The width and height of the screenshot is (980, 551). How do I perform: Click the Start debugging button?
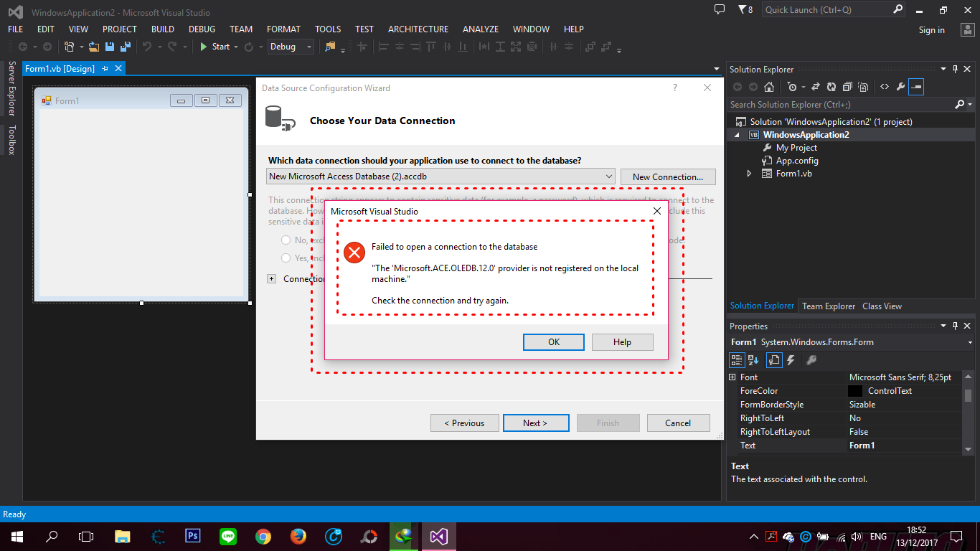click(x=214, y=47)
